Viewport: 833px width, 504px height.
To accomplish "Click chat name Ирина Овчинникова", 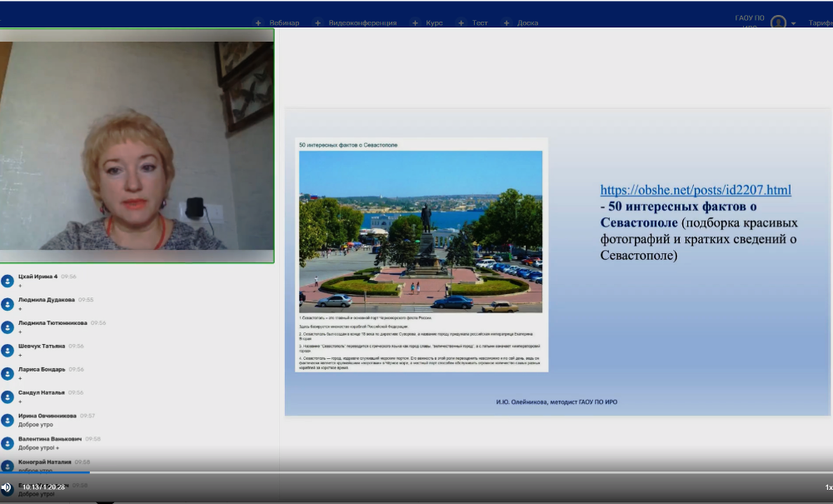I will (47, 416).
